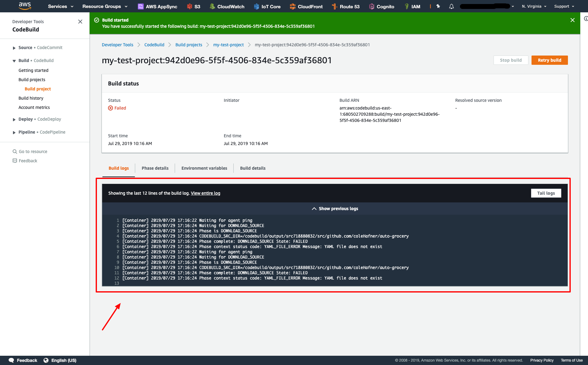Open the N. Virginia region selector
Viewport: 588px width, 365px height.
coord(534,6)
